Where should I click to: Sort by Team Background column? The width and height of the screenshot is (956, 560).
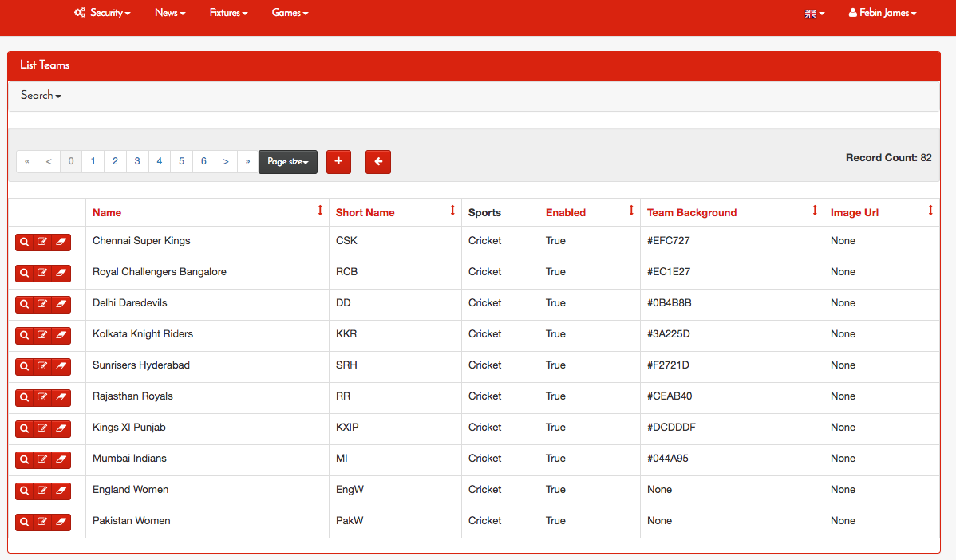(x=691, y=212)
